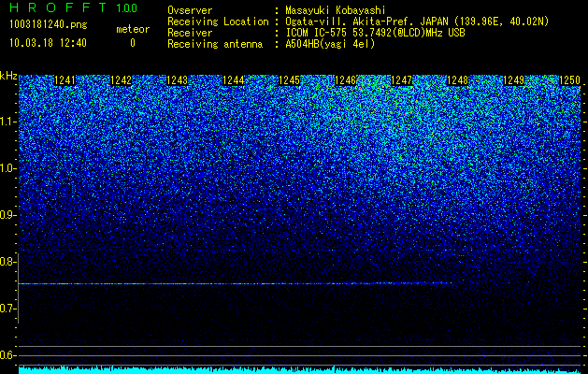Screen dimensions: 588x374
Task: Click observer name Masayuki Kobayashi
Action: point(336,10)
